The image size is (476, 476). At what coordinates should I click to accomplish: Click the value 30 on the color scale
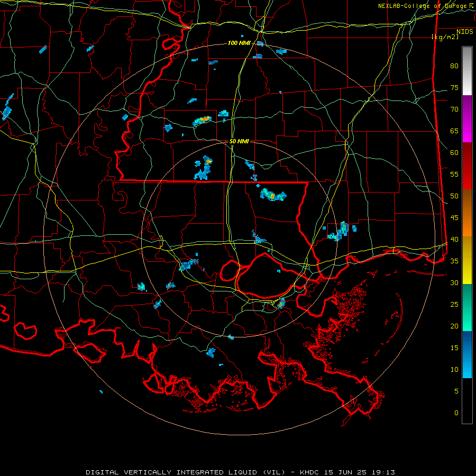coord(454,283)
